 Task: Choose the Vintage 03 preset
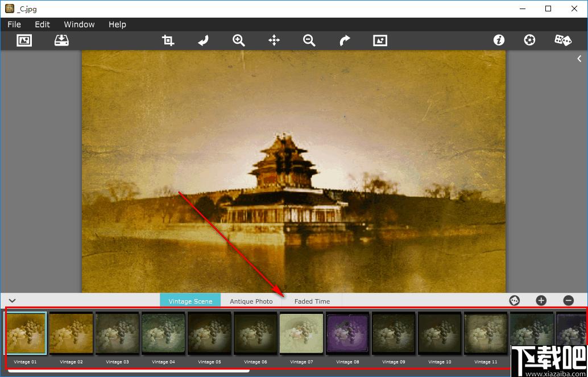(x=117, y=333)
